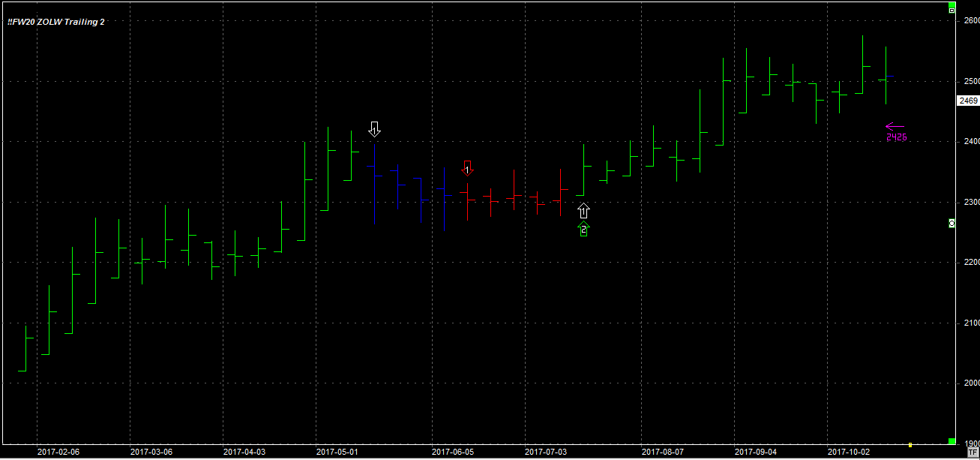Image resolution: width=980 pixels, height=460 pixels.
Task: Click the green square at bottom-right corner
Action: [x=952, y=440]
